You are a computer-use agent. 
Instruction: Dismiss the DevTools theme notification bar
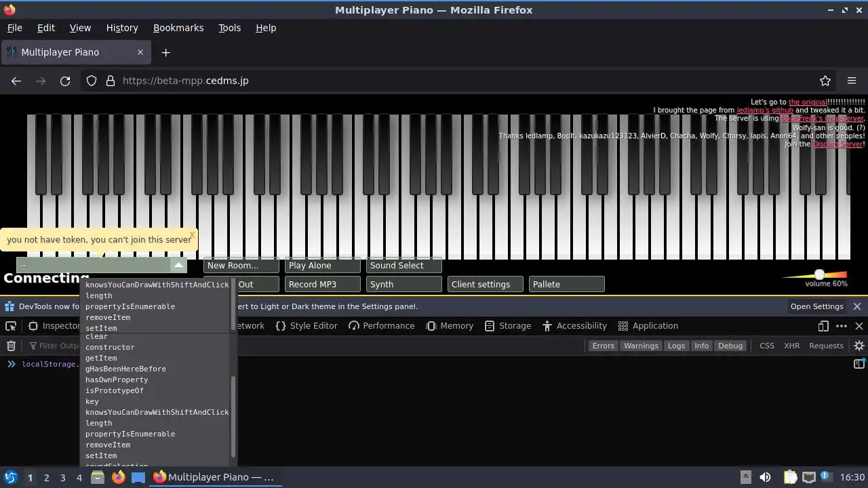[857, 306]
